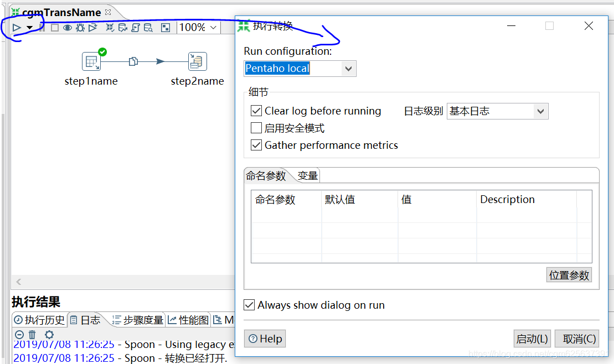Viewport: 614px width, 364px height.
Task: Preview the transformation with the eye icon
Action: (x=67, y=27)
